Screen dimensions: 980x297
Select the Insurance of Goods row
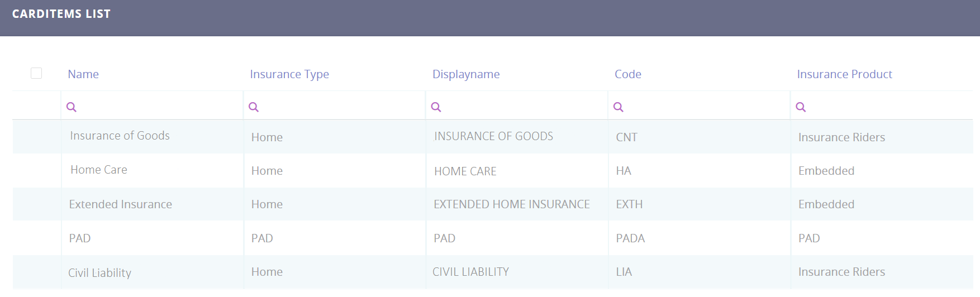click(x=120, y=136)
